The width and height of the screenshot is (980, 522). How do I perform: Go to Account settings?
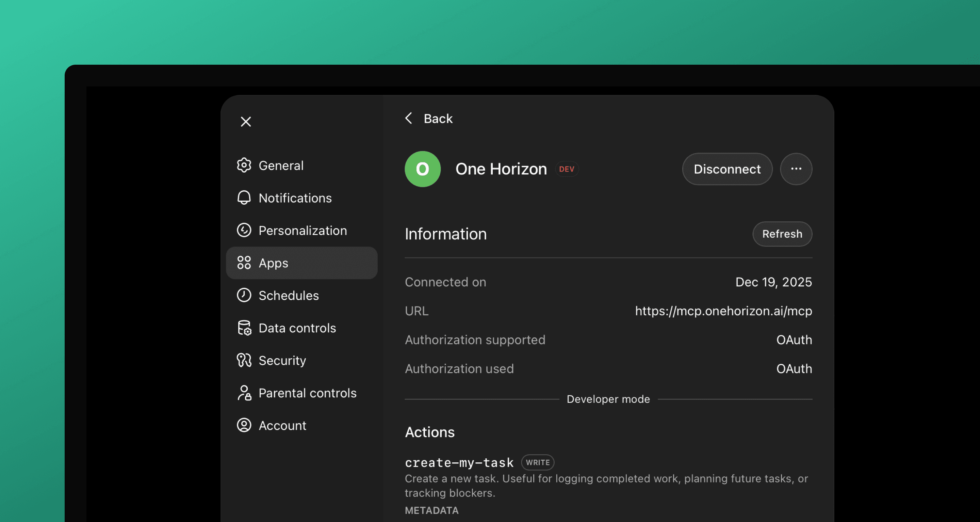[302, 425]
